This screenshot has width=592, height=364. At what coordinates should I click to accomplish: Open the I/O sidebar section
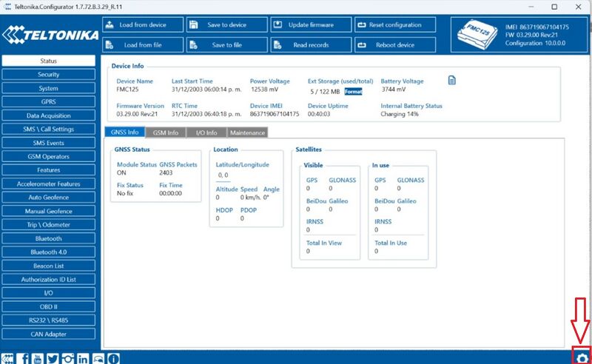(49, 293)
